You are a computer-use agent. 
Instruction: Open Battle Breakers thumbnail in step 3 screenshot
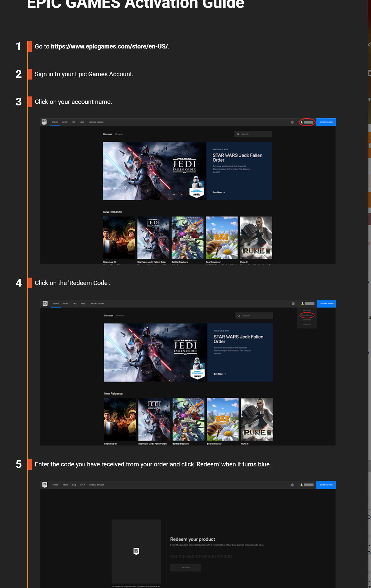pos(188,238)
